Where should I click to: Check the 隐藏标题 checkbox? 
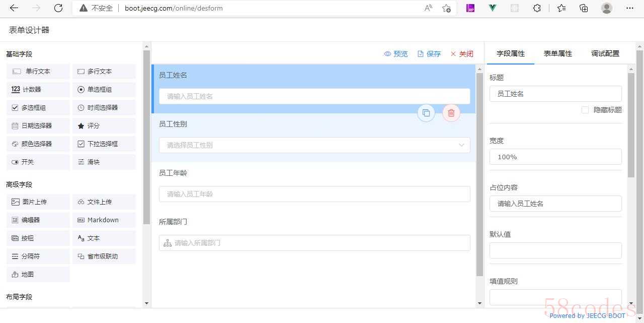click(x=585, y=110)
